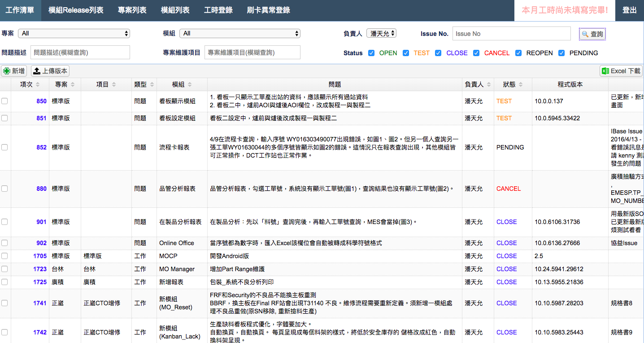Open the 模組Release列表 tab
Image resolution: width=644 pixels, height=343 pixels.
[x=76, y=10]
